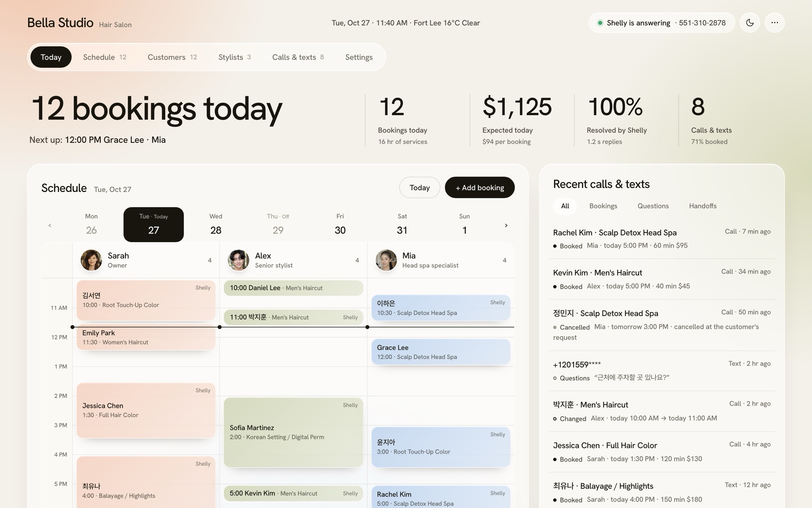
Task: Open Grace Lee 12:00 Scalp Detox booking
Action: (x=441, y=352)
